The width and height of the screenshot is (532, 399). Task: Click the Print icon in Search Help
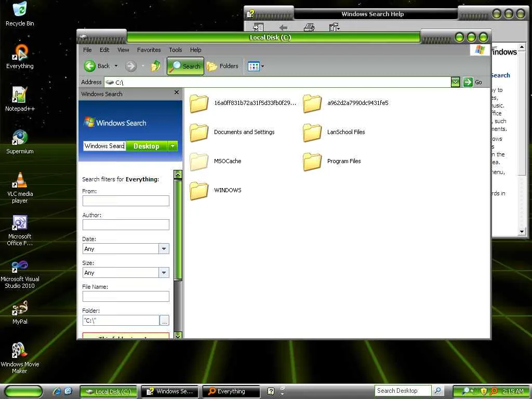tap(309, 27)
